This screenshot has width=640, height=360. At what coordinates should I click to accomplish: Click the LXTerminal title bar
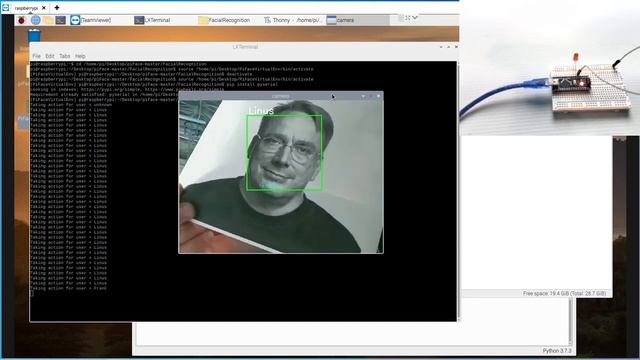click(x=245, y=47)
